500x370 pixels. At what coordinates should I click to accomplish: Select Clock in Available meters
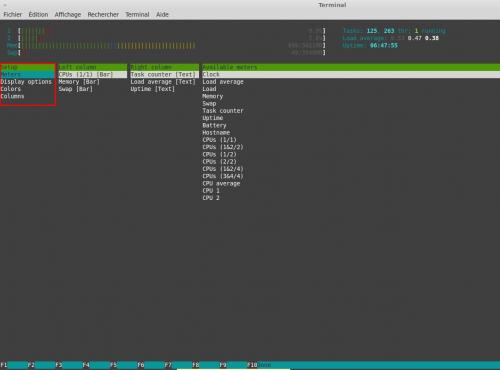click(x=351, y=74)
